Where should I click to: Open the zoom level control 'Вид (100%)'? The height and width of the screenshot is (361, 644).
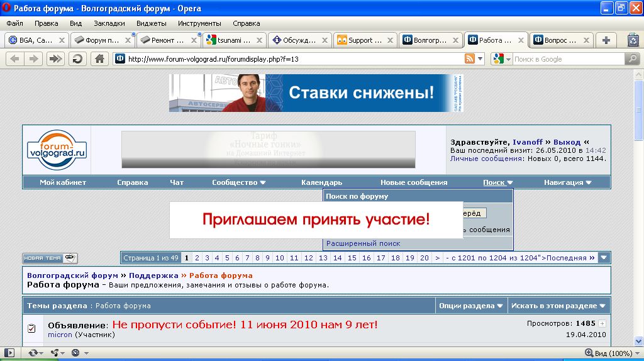click(613, 353)
